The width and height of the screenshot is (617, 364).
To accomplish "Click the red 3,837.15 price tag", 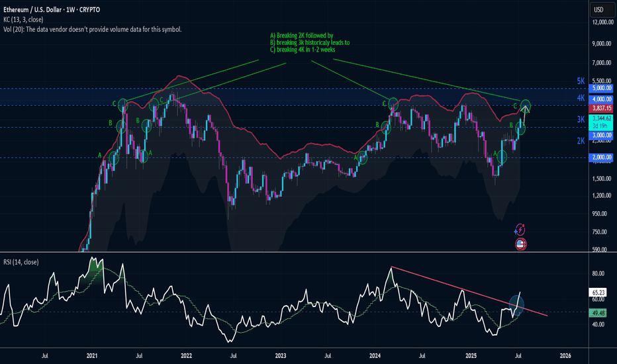I will [x=601, y=108].
